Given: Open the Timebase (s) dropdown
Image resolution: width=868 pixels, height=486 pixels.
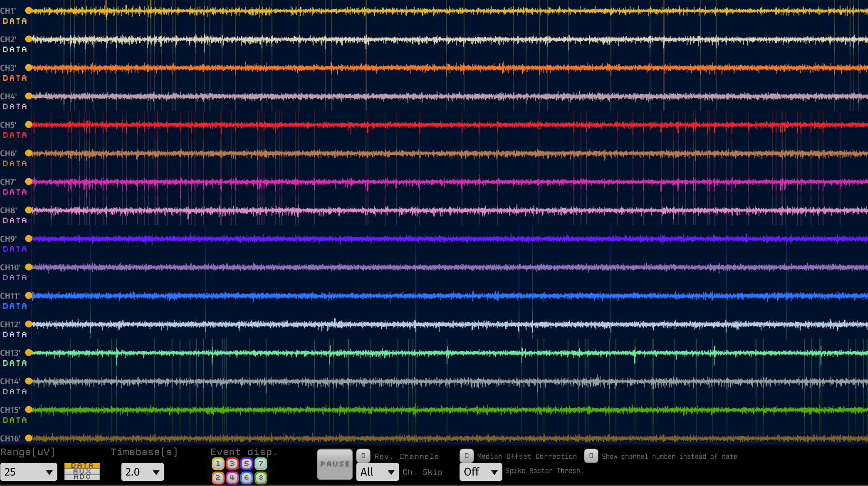Looking at the screenshot, I should (142, 472).
